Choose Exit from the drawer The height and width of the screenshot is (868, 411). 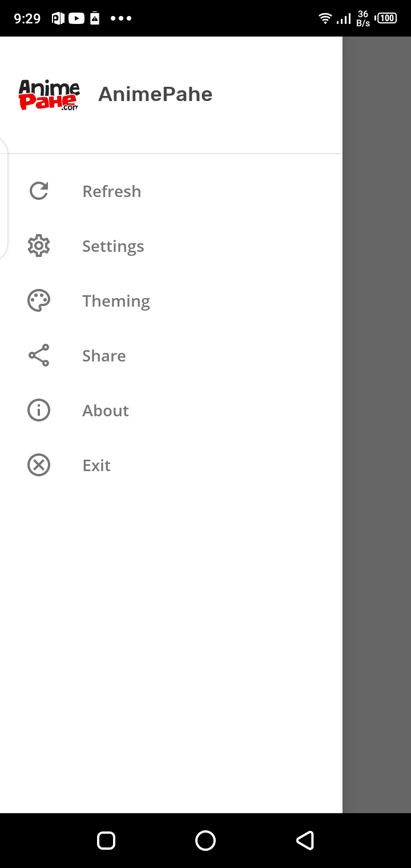pos(96,465)
